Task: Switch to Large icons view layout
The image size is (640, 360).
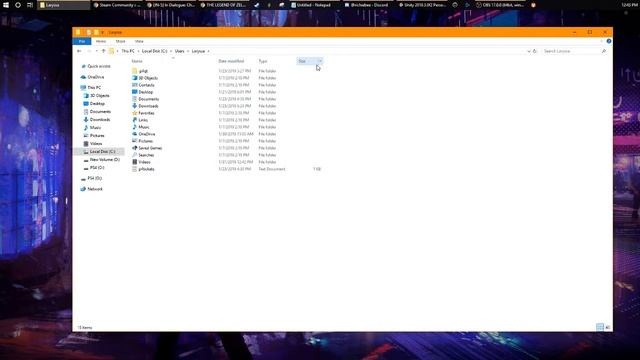Action: [607, 327]
